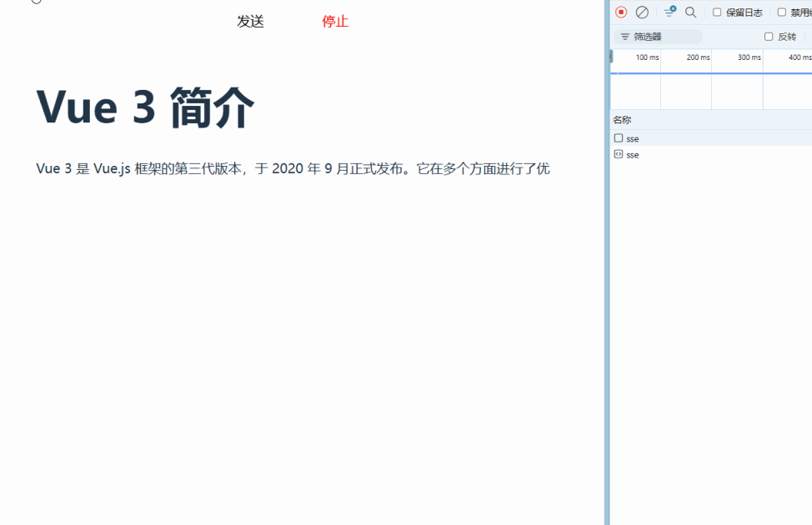This screenshot has height=525, width=812.
Task: Click the 300 ms timeline marker
Action: tap(749, 57)
